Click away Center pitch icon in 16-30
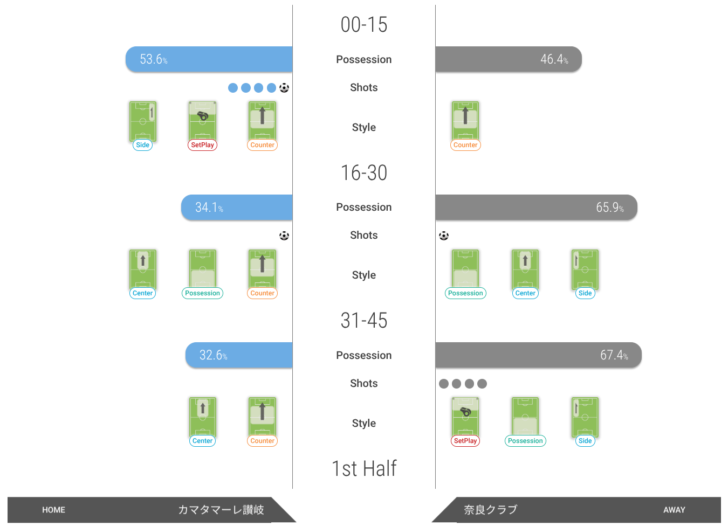Image resolution: width=728 pixels, height=526 pixels. point(525,268)
